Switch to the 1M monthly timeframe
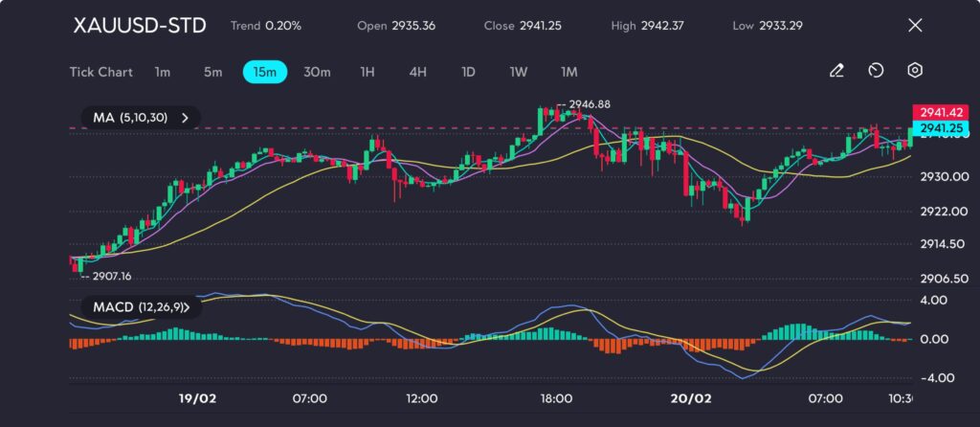 pyautogui.click(x=569, y=72)
